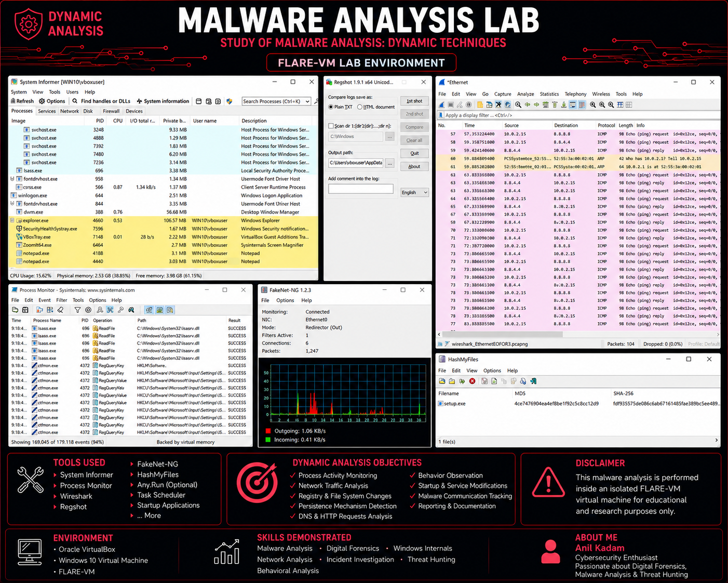This screenshot has height=583, width=728.
Task: Click the About button in Regshot
Action: [x=414, y=166]
